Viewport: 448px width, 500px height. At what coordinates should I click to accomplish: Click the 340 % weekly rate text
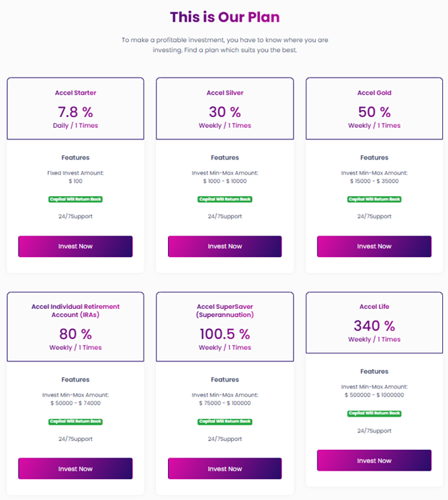coord(374,326)
